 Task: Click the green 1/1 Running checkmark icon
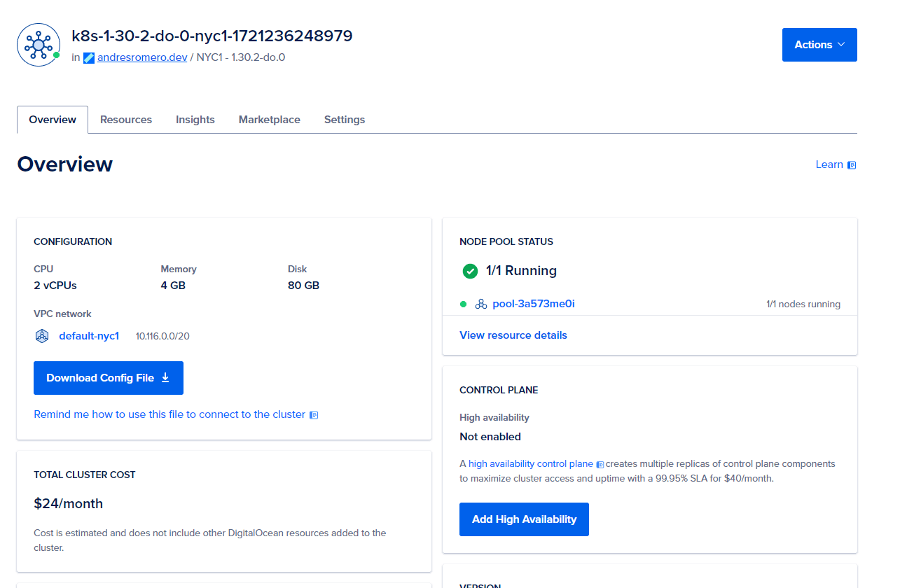(x=470, y=271)
